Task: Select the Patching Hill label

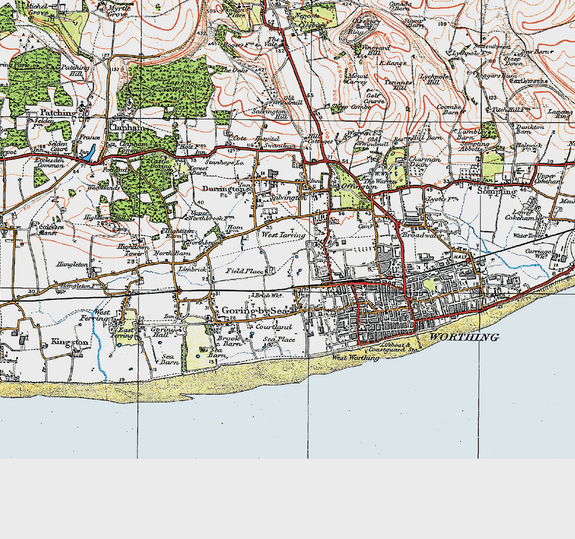Action: pyautogui.click(x=75, y=70)
